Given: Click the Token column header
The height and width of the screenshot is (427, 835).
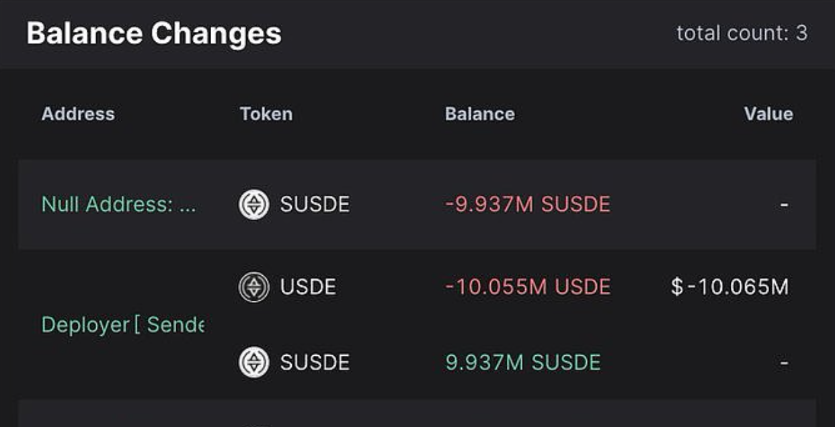Looking at the screenshot, I should [x=266, y=114].
